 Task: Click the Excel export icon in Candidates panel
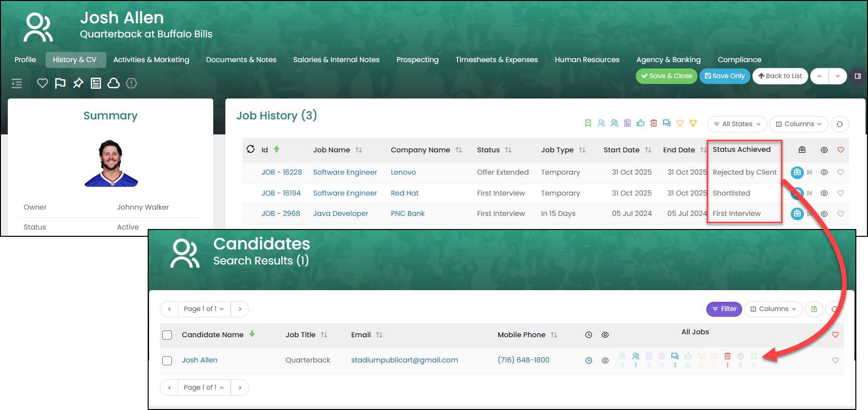[814, 309]
